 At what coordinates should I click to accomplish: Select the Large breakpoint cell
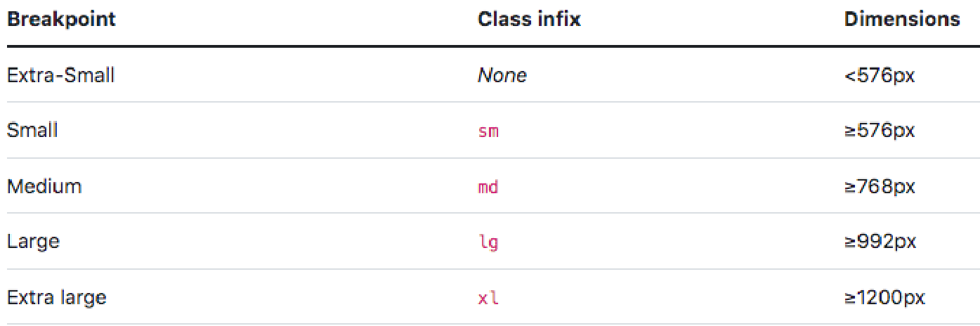click(x=33, y=242)
